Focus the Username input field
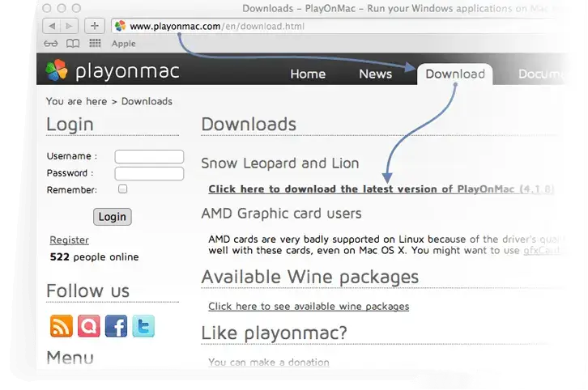The height and width of the screenshot is (390, 588). click(149, 157)
